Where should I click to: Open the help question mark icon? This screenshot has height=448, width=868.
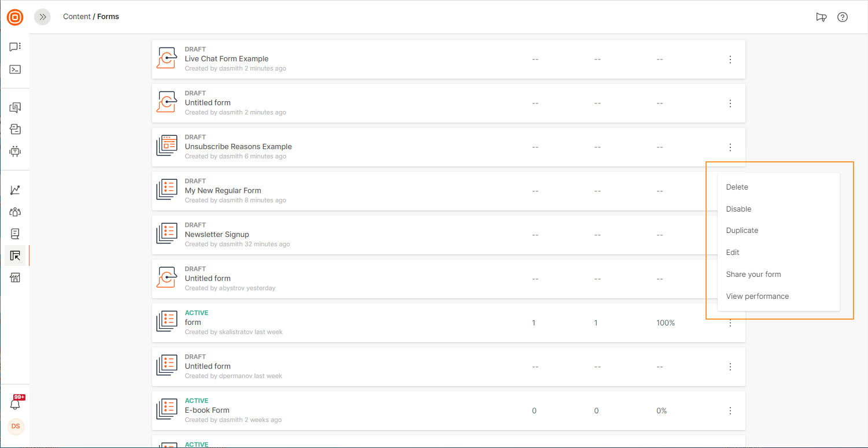coord(843,17)
